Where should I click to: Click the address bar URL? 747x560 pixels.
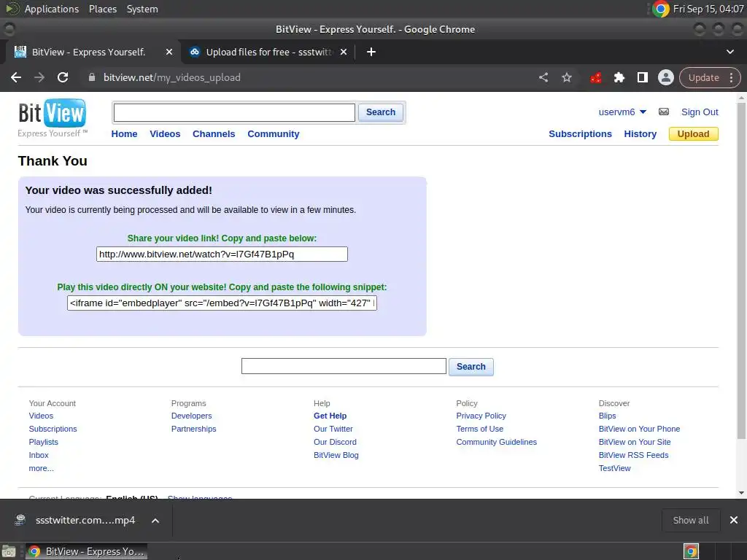click(x=172, y=77)
